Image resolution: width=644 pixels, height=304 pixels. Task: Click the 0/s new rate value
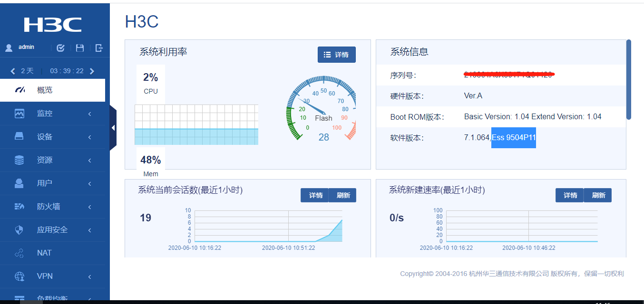click(397, 218)
